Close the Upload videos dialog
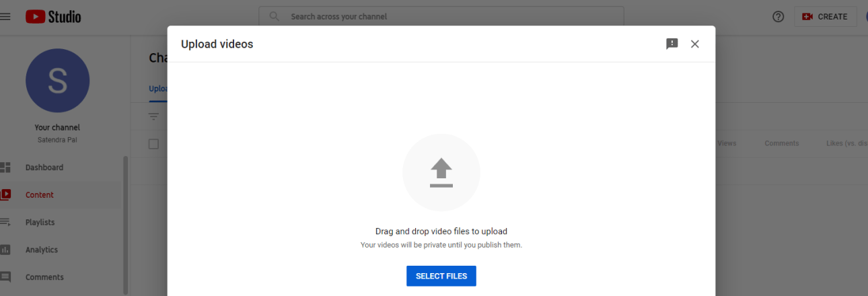This screenshot has height=296, width=868. [x=695, y=44]
